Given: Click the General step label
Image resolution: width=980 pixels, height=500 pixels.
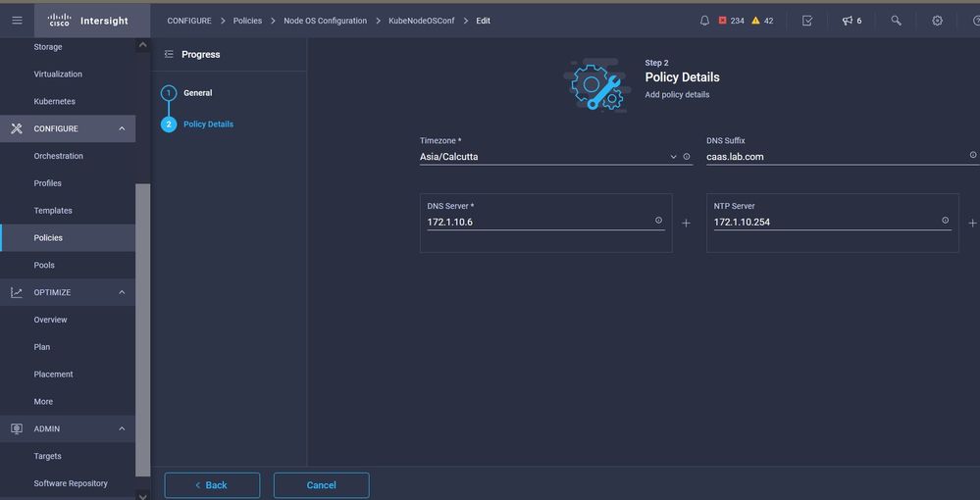Looking at the screenshot, I should pos(198,93).
